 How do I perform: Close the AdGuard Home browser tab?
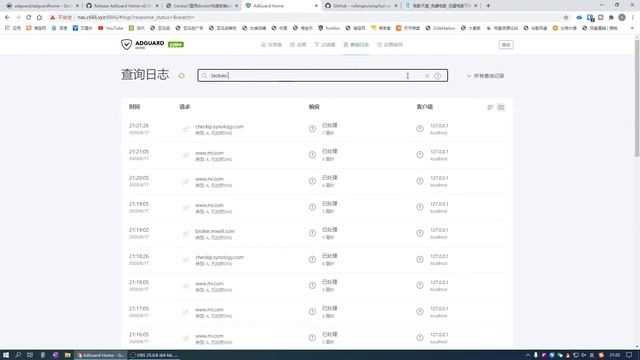(x=316, y=6)
